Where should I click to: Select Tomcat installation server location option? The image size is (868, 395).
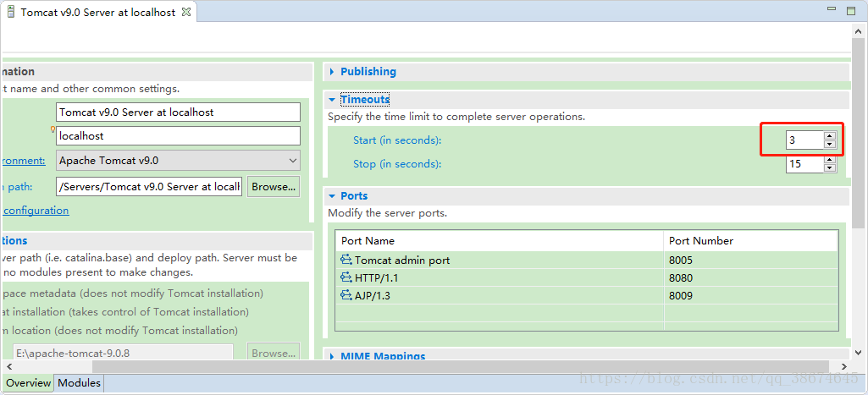tap(124, 312)
